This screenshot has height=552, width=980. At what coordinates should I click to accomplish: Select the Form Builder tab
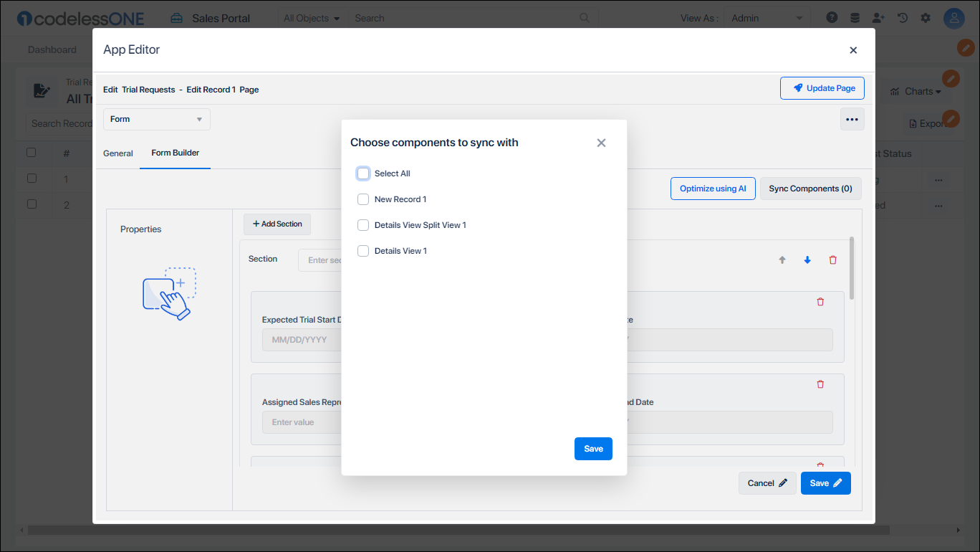(176, 153)
